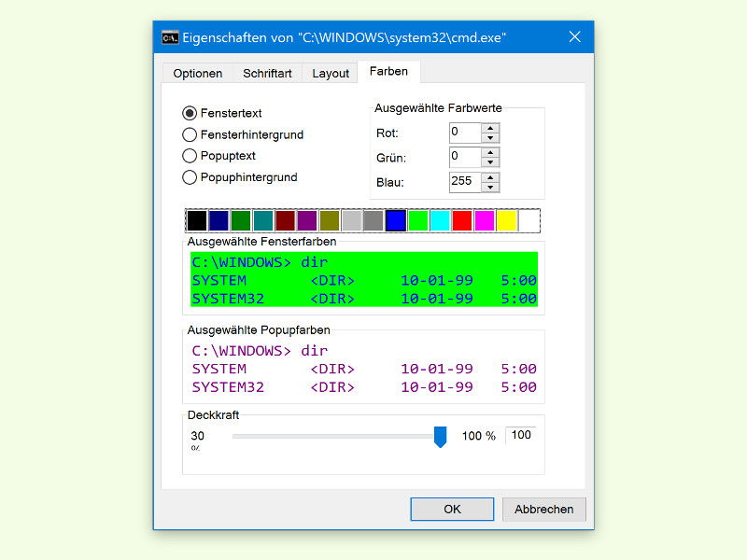Image resolution: width=747 pixels, height=560 pixels.
Task: Increase the Rot value with the up arrow
Action: click(x=490, y=128)
